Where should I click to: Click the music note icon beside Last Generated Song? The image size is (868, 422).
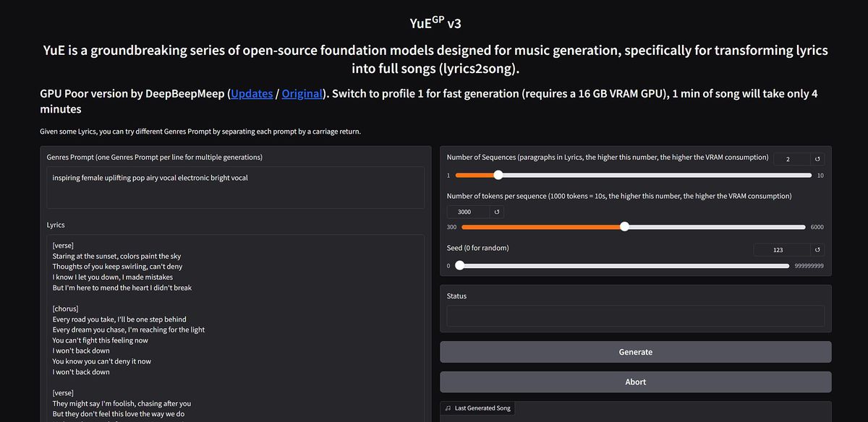click(449, 408)
